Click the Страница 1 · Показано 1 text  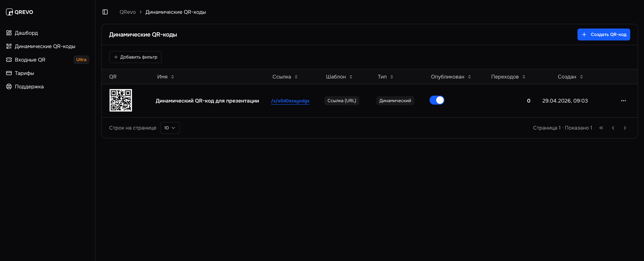(x=562, y=128)
